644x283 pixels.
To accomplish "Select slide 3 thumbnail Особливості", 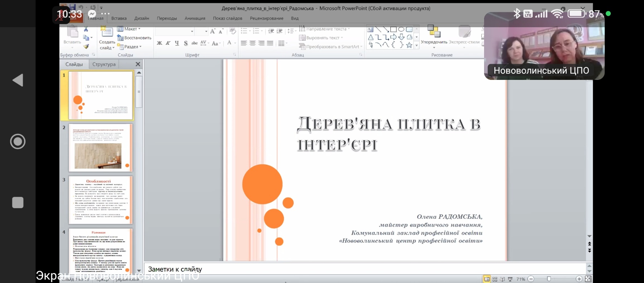I will (x=101, y=200).
